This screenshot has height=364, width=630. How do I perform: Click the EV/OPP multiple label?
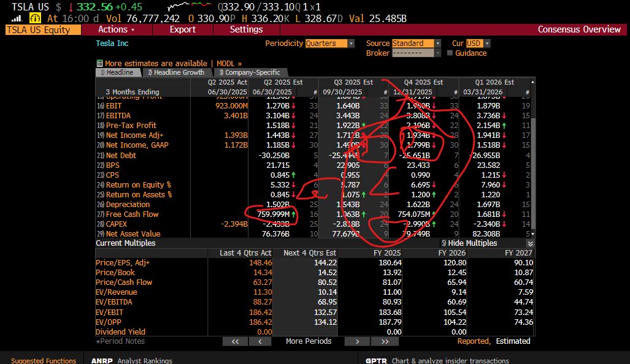(109, 322)
